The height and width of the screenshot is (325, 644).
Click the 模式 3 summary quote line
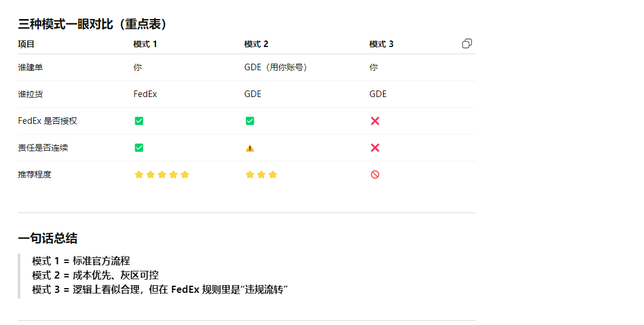pos(160,290)
